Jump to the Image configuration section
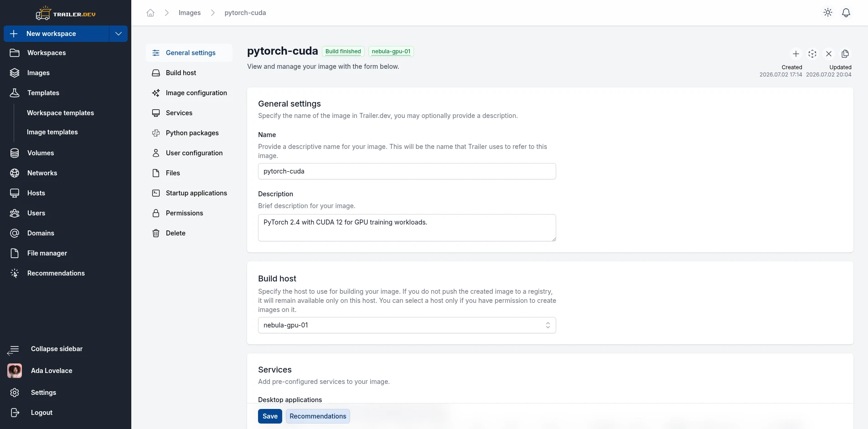This screenshot has height=429, width=868. pyautogui.click(x=189, y=93)
